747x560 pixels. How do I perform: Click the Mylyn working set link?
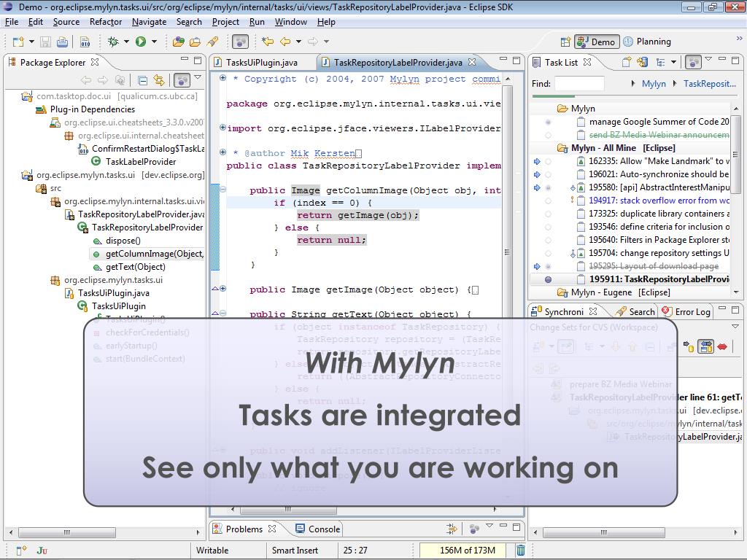654,84
